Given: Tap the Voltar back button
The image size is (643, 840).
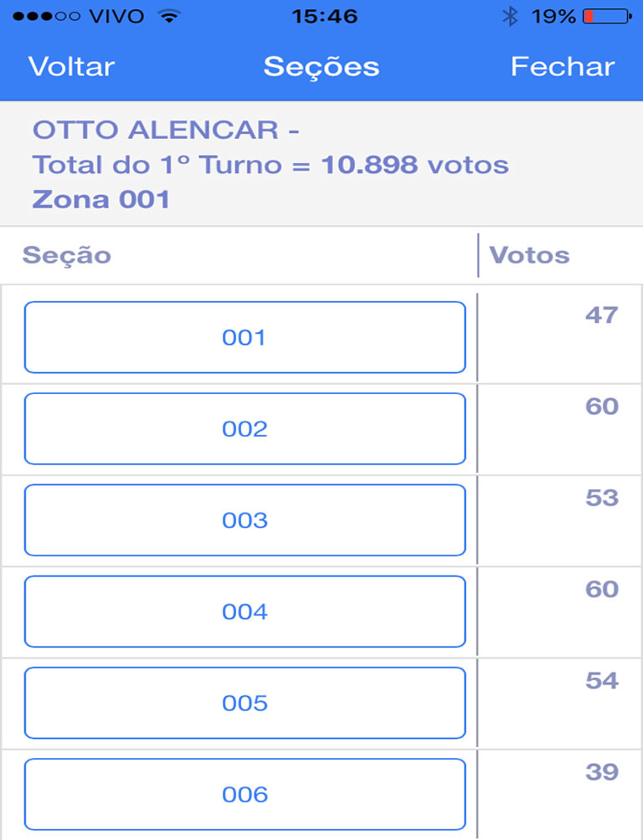Looking at the screenshot, I should tap(71, 67).
